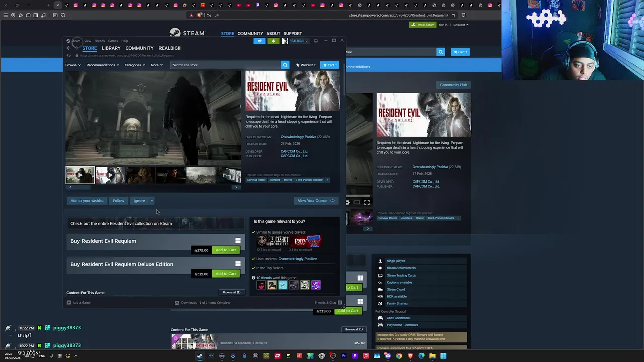
Task: Open Recommendations dropdown in Steam client
Action: [x=103, y=65]
